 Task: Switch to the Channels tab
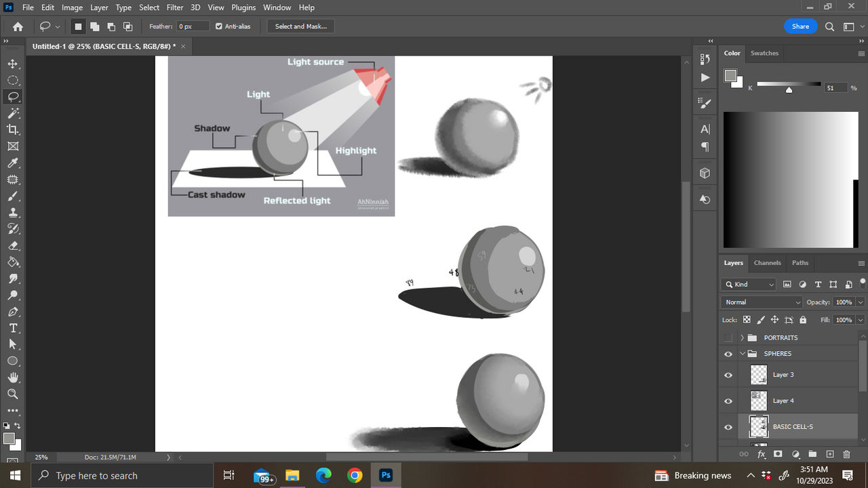click(767, 263)
